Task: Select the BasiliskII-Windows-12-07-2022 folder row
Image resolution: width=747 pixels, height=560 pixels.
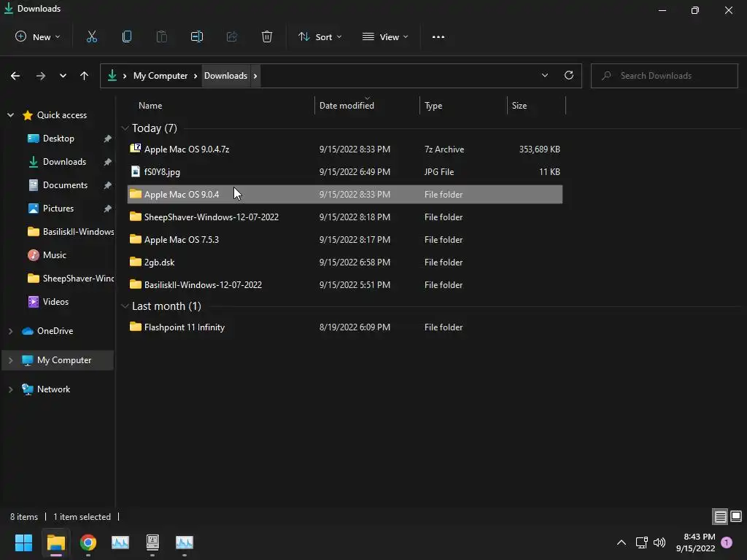Action: (x=344, y=285)
